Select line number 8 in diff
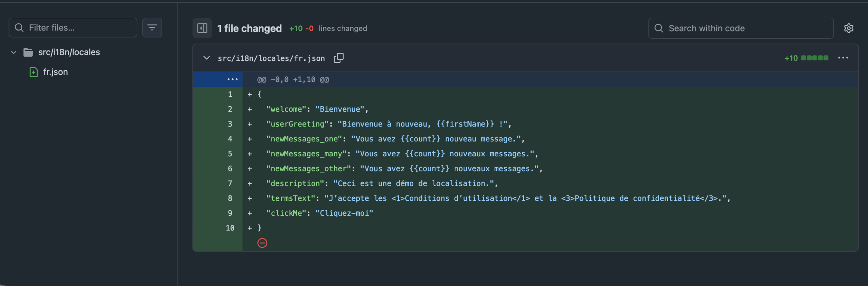 (x=230, y=198)
